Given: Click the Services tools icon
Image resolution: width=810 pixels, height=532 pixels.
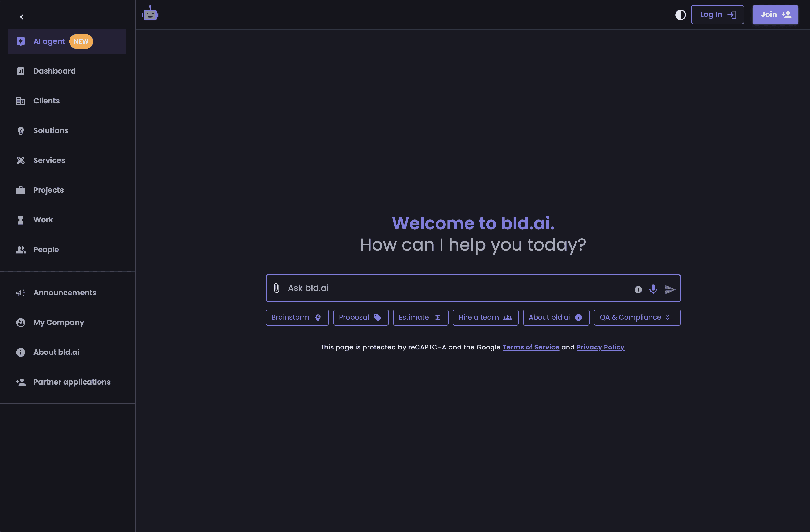Looking at the screenshot, I should tap(21, 161).
